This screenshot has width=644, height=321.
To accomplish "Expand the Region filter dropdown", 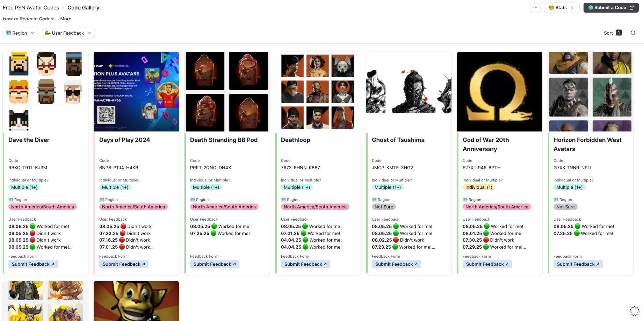I will (x=20, y=33).
